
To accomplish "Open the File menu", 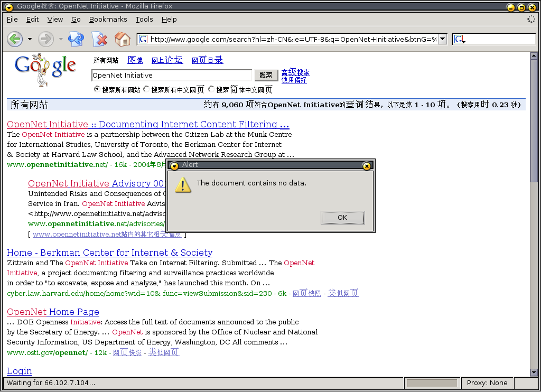I will click(12, 20).
